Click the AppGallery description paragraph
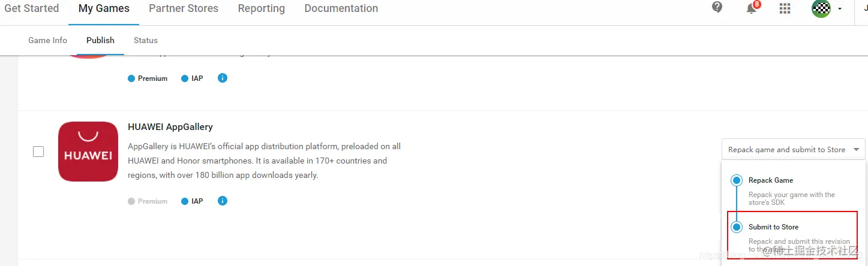Image resolution: width=868 pixels, height=266 pixels. click(x=265, y=161)
